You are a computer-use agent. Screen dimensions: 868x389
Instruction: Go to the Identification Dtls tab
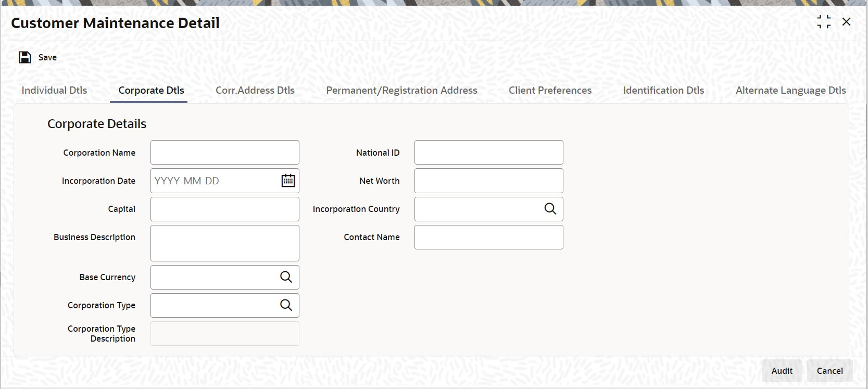pyautogui.click(x=663, y=90)
